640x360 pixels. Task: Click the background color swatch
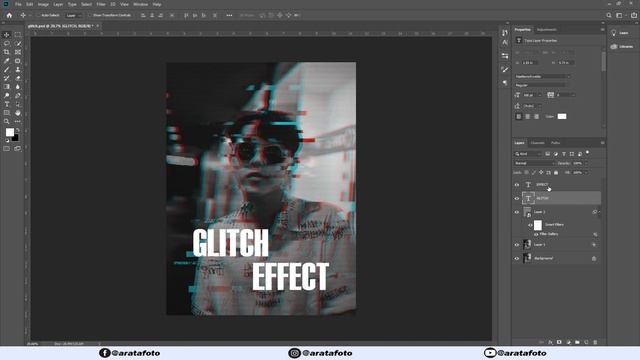pyautogui.click(x=16, y=139)
